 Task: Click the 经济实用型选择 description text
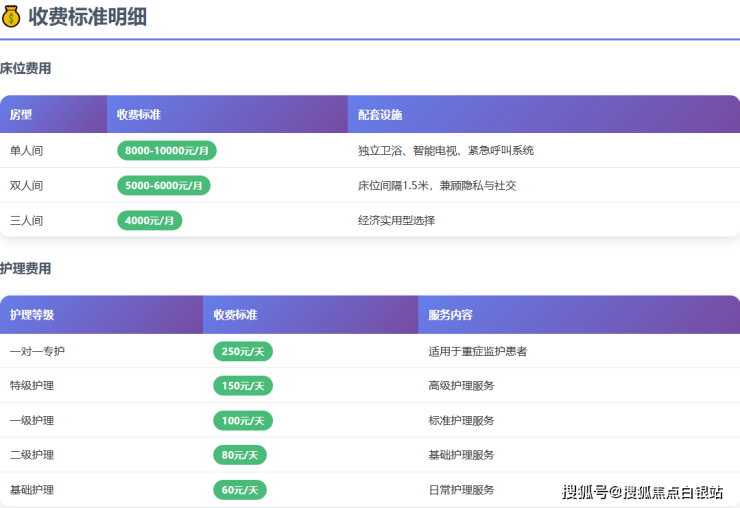[397, 220]
